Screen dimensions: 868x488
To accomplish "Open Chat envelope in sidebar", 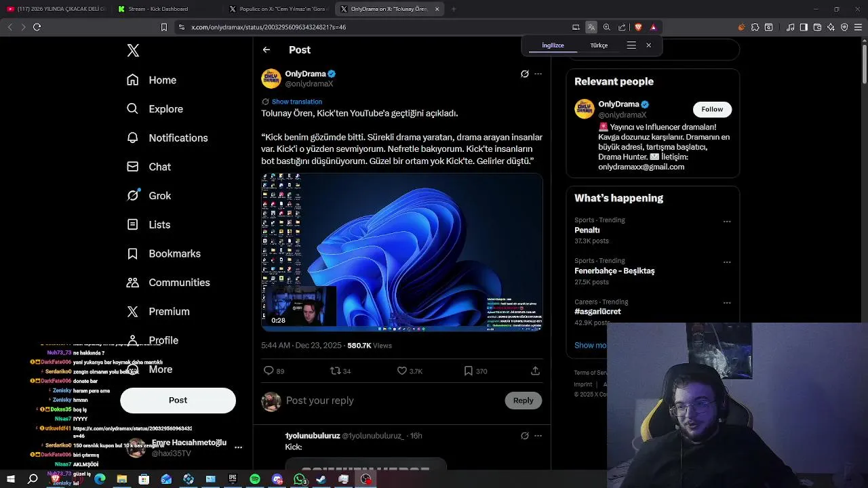I will coord(150,167).
